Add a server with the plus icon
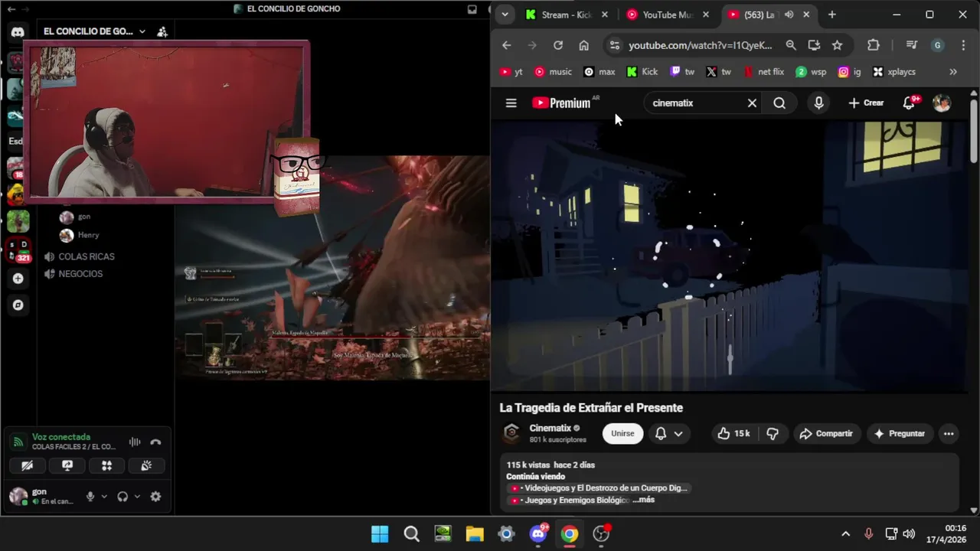Image resolution: width=980 pixels, height=551 pixels. [18, 279]
